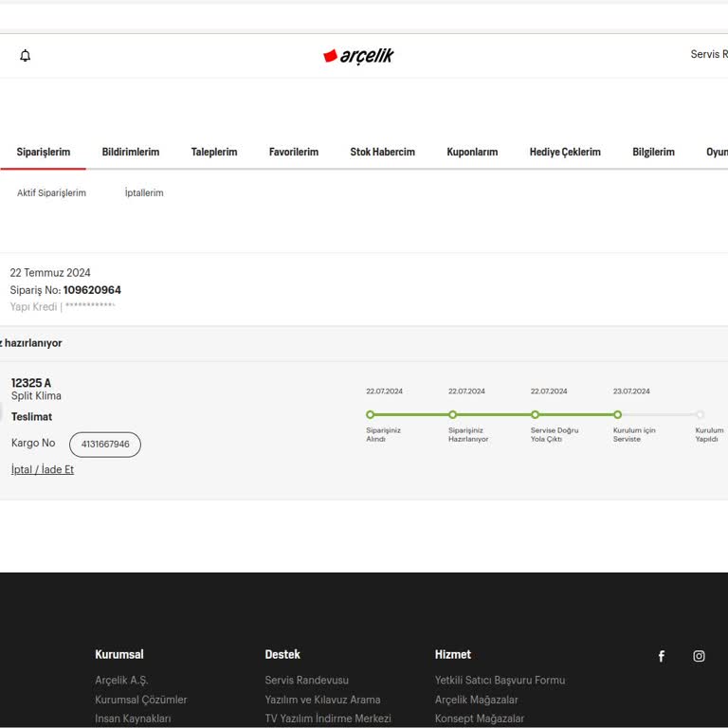Open the Stok Habercim tab
728x728 pixels.
(383, 152)
